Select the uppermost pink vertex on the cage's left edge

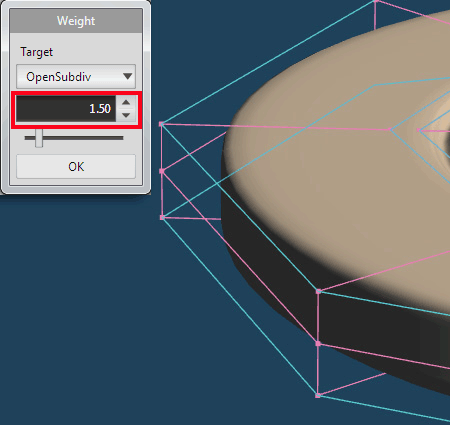pyautogui.click(x=162, y=124)
